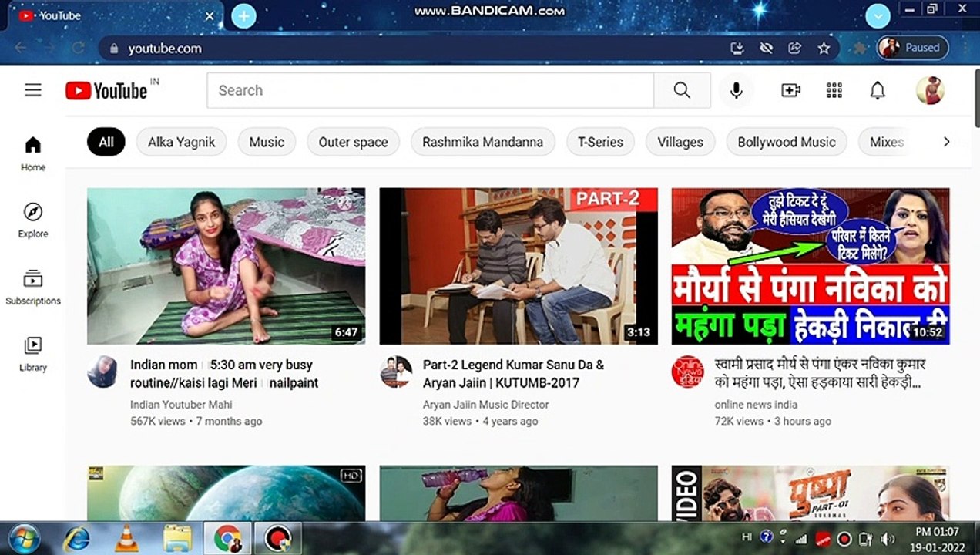The width and height of the screenshot is (980, 555).
Task: Click the volume speaker tray icon
Action: click(888, 538)
